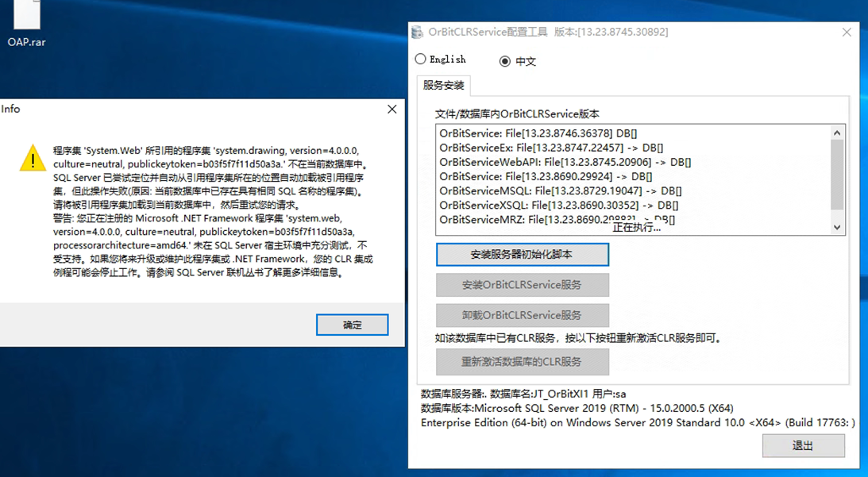Viewport: 868px width, 477px height.
Task: Click the Enterprise Edition (64-bit) build line
Action: [x=638, y=423]
